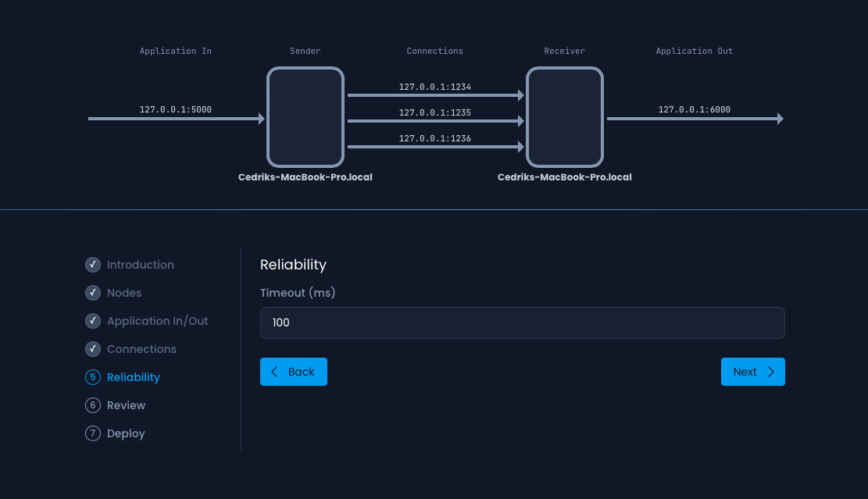Click the Review step number 6 icon
The width and height of the screenshot is (868, 499).
click(93, 405)
